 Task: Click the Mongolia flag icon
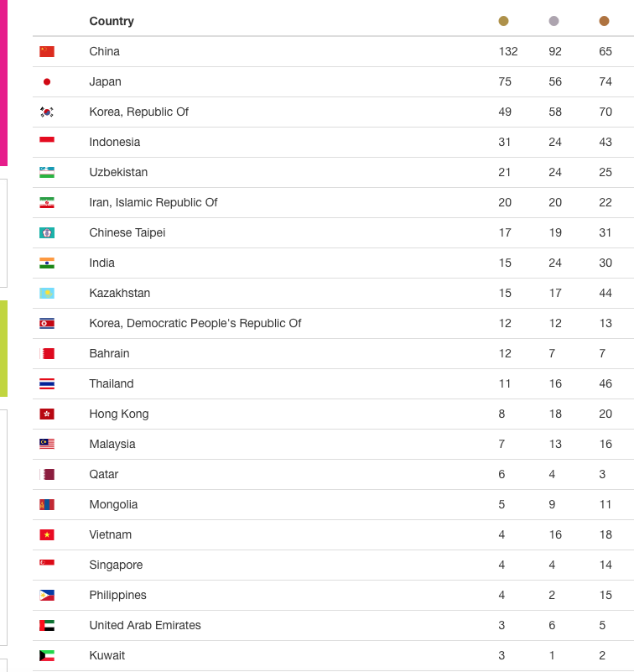pyautogui.click(x=47, y=504)
